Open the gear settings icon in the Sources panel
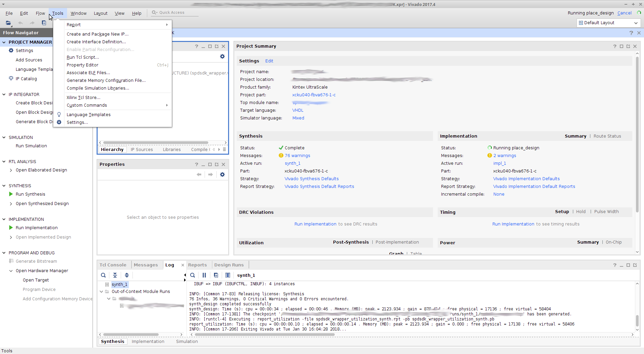This screenshot has height=354, width=644. click(x=222, y=56)
